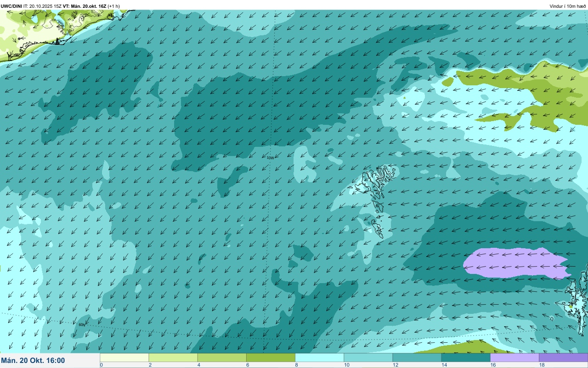
Task: Click the light purple 16–18 legend swatch
Action: 515,357
